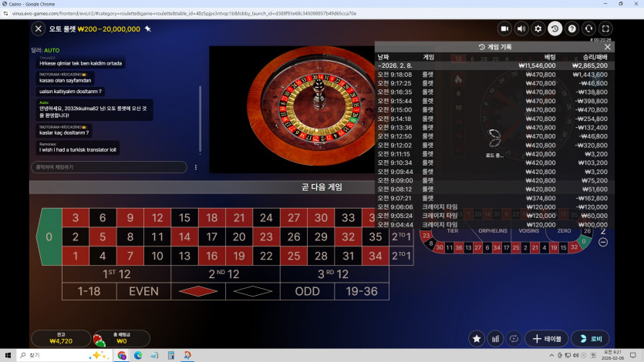Select the VOISINS racetrack section
This screenshot has height=362, width=644.
coord(529,230)
